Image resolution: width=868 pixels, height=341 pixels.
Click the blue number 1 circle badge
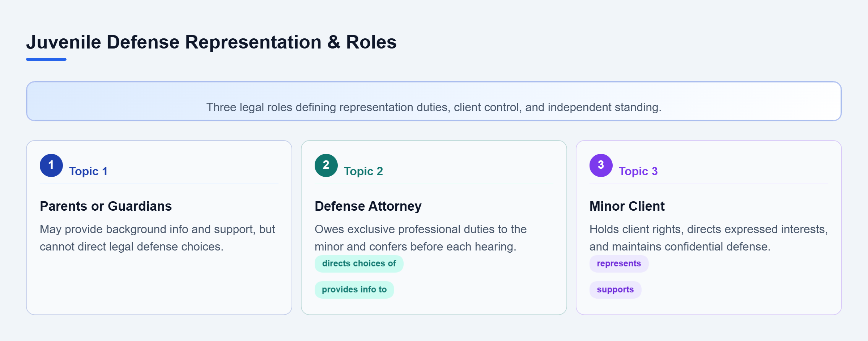(51, 165)
